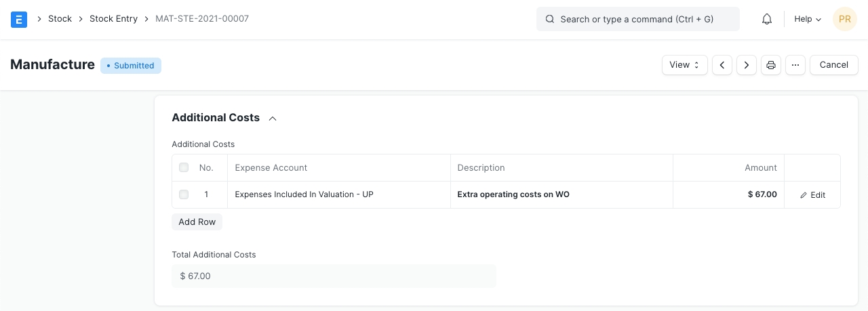Collapse the Additional Costs section

click(273, 118)
